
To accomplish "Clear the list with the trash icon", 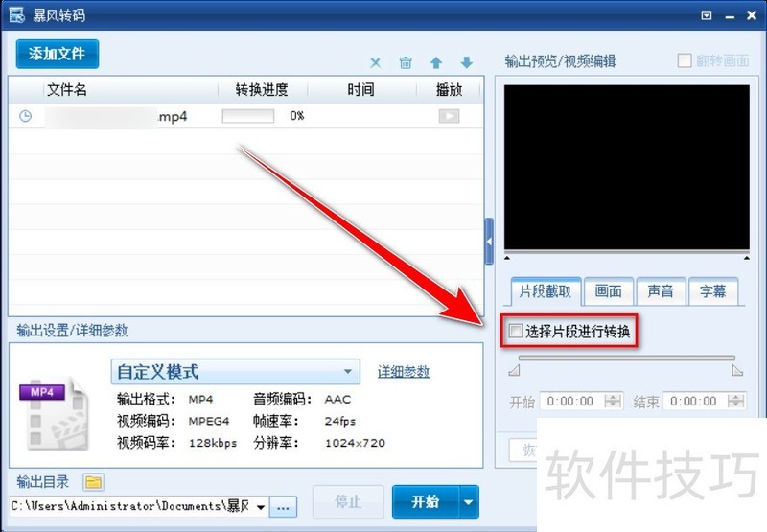I will pyautogui.click(x=406, y=62).
